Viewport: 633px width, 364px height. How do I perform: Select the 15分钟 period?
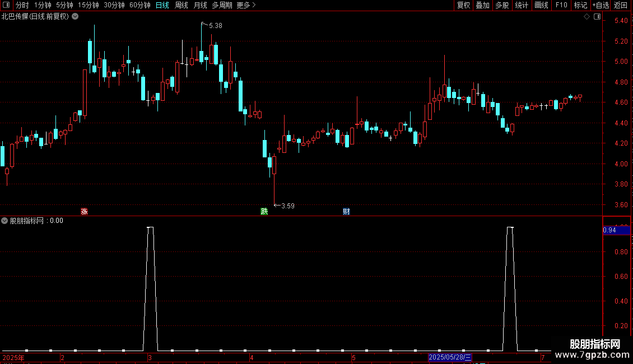click(x=89, y=5)
